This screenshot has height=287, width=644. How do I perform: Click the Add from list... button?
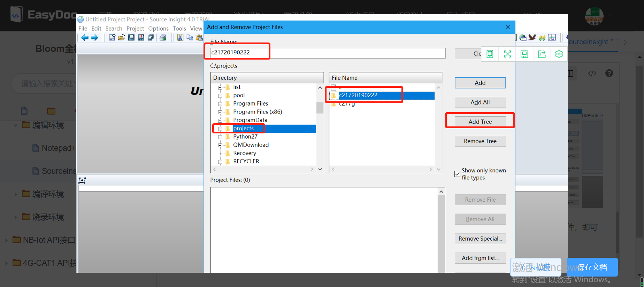point(480,258)
